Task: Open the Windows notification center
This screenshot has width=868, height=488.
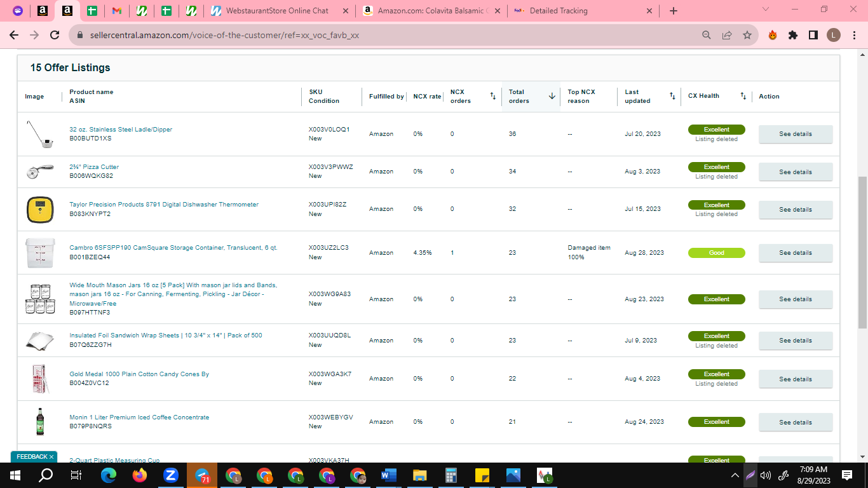Action: (847, 475)
